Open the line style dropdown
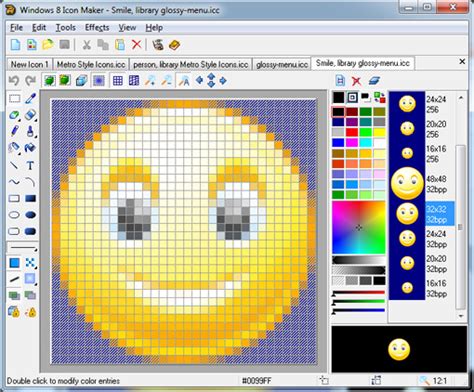Image resolution: width=474 pixels, height=392 pixels. (22, 248)
